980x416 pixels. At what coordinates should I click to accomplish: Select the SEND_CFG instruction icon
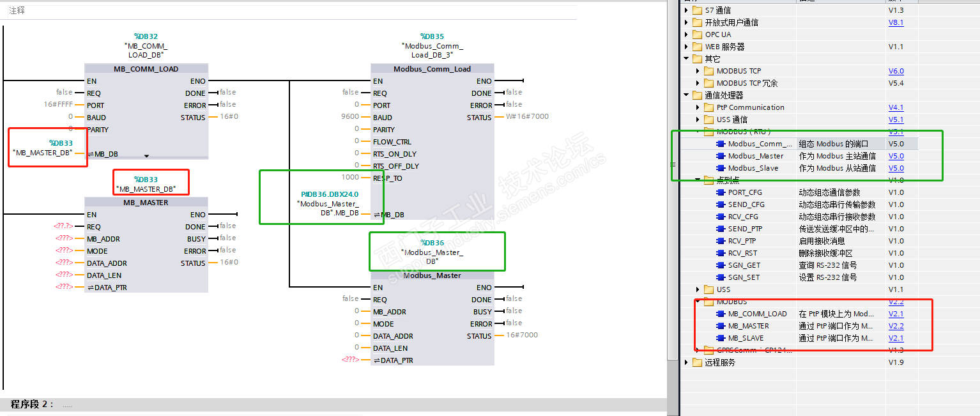721,204
